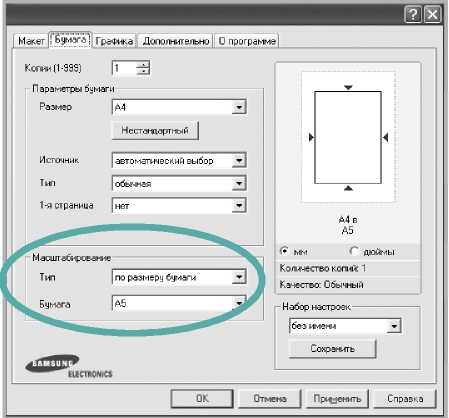Select the дюймы units radio button
449x418 pixels.
point(354,251)
